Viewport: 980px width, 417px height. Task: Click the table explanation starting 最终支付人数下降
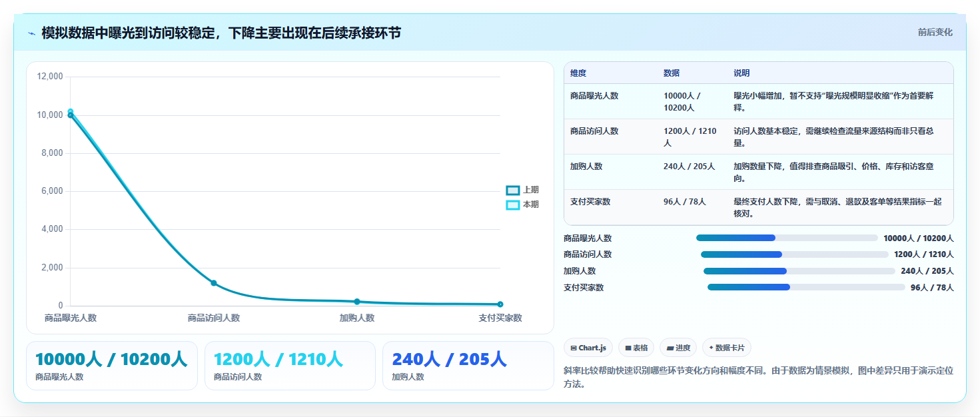(837, 207)
